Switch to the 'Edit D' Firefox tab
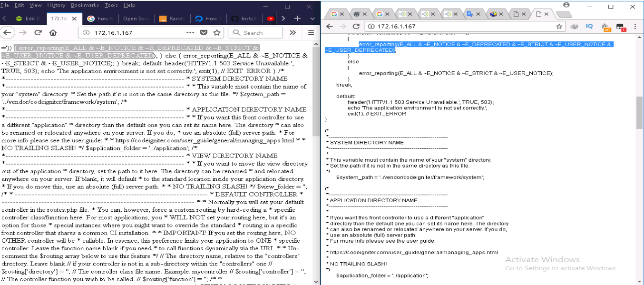Image resolution: width=644 pixels, height=285 pixels. click(28, 19)
